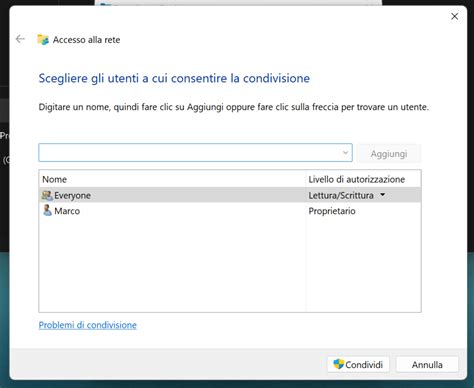Open the user name combo box dropdown arrow
This screenshot has height=388, width=474.
point(345,153)
